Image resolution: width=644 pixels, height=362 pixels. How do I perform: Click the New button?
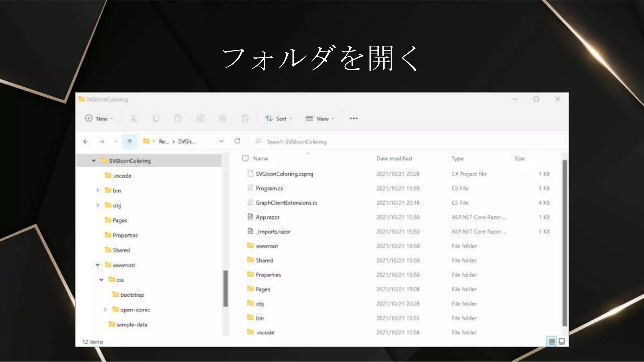[99, 118]
